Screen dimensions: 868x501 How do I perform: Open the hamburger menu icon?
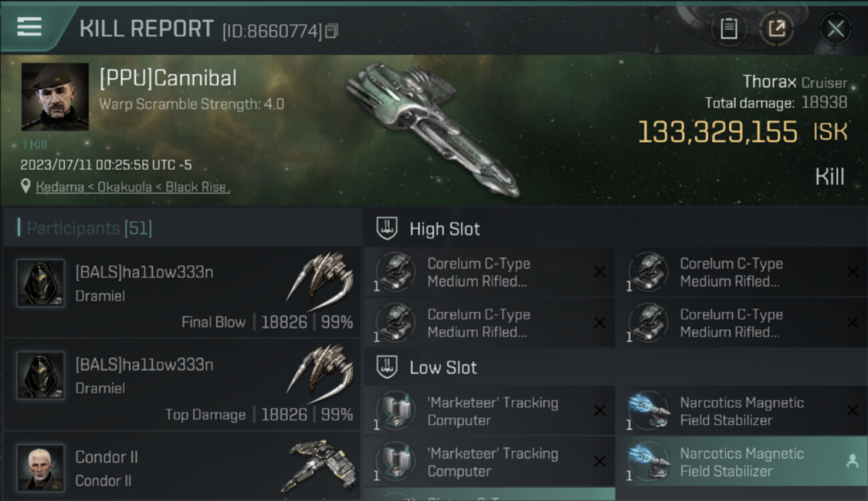click(x=29, y=26)
